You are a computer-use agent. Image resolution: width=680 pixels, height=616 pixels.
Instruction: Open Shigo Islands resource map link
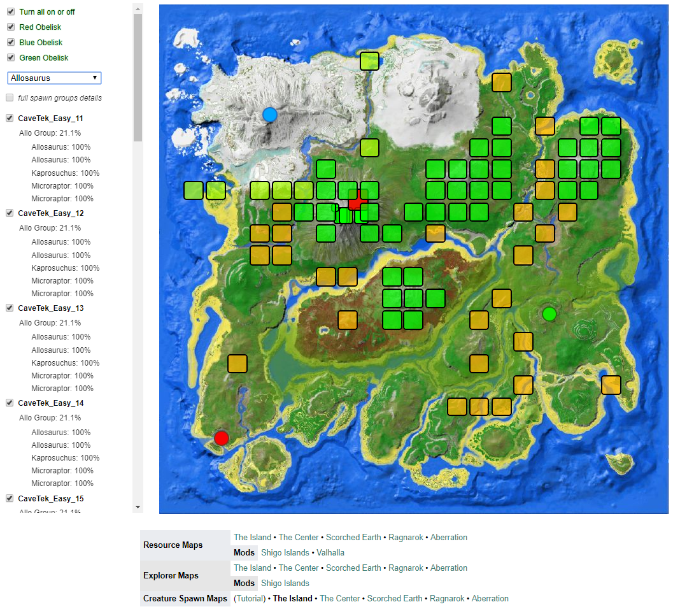285,553
